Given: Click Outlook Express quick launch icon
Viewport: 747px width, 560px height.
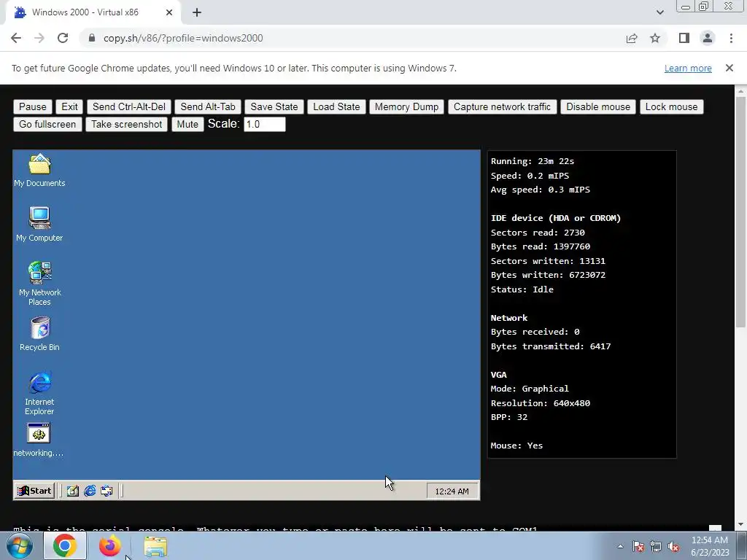Looking at the screenshot, I should tap(107, 491).
